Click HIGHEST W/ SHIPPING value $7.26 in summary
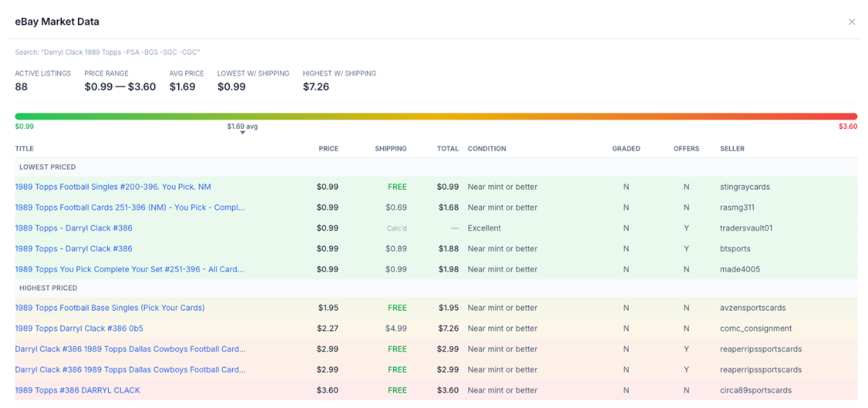 316,87
